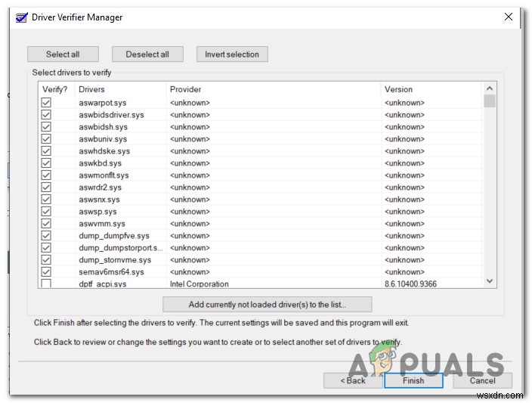Viewport: 532px width, 403px height.
Task: Select the dptf_acpi.sys driver name
Action: click(103, 284)
